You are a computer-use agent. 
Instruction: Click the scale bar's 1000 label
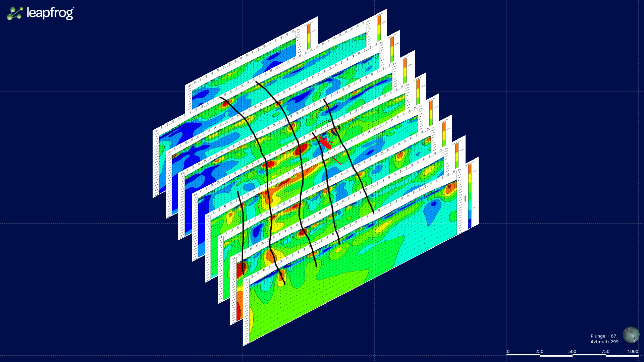[x=633, y=351]
